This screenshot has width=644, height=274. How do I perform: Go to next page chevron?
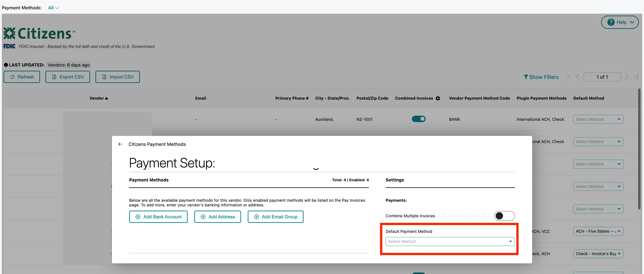click(626, 77)
